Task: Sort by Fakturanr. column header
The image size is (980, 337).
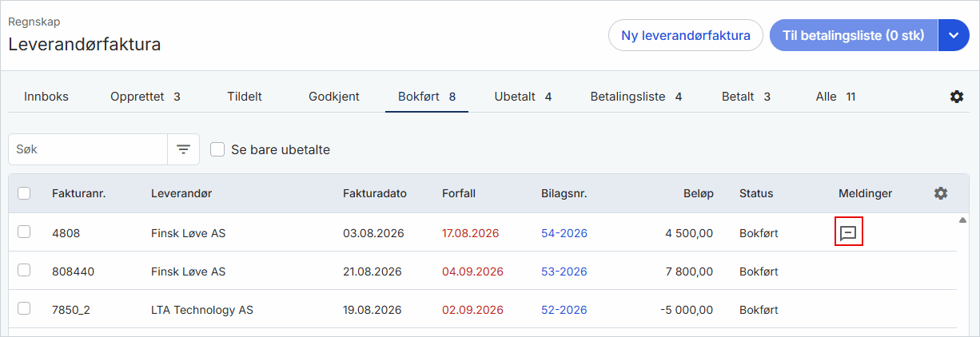Action: (x=79, y=193)
